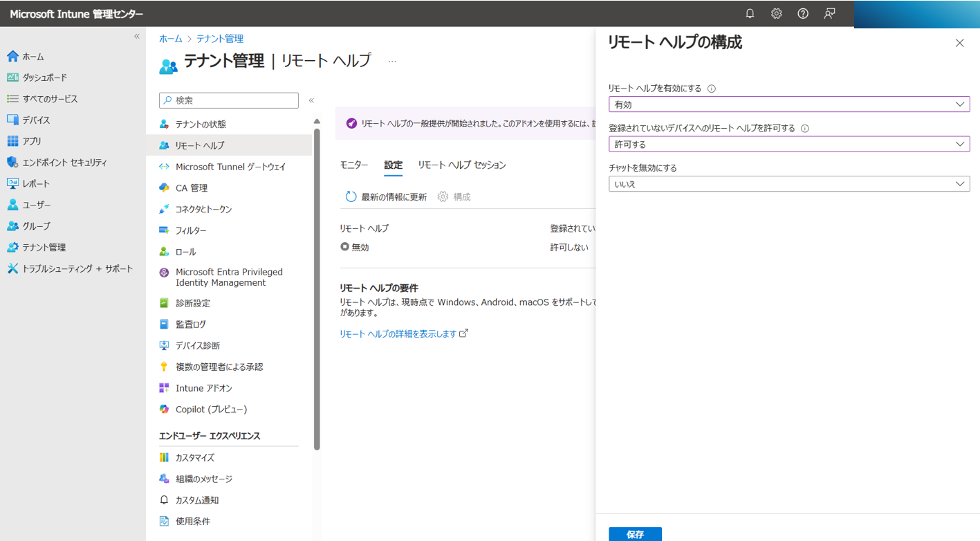Open リモート ヘルプの詳細を表示します link
The height and width of the screenshot is (541, 980).
(x=404, y=333)
